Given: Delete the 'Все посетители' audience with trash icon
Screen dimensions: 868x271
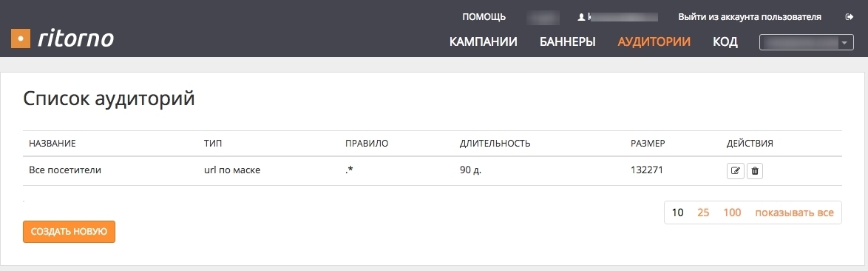Looking at the screenshot, I should point(755,171).
